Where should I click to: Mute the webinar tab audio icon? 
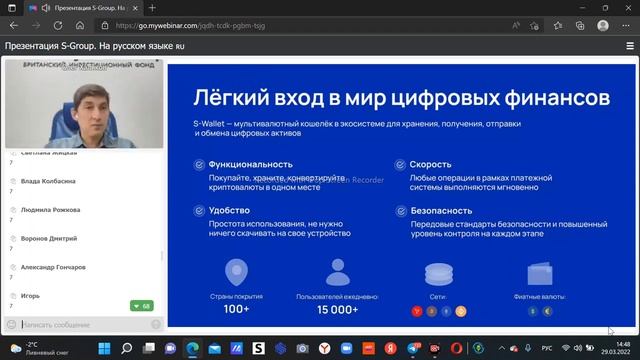[46, 8]
